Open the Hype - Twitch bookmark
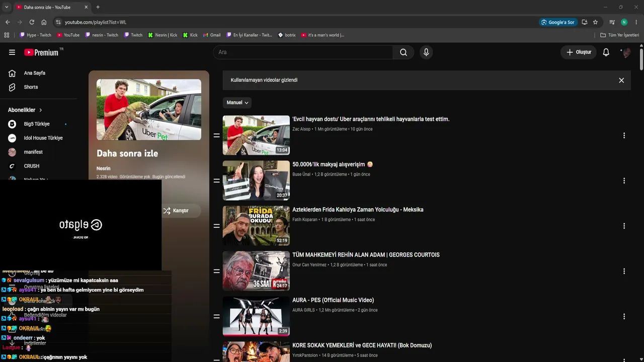The height and width of the screenshot is (362, 644). pyautogui.click(x=35, y=35)
